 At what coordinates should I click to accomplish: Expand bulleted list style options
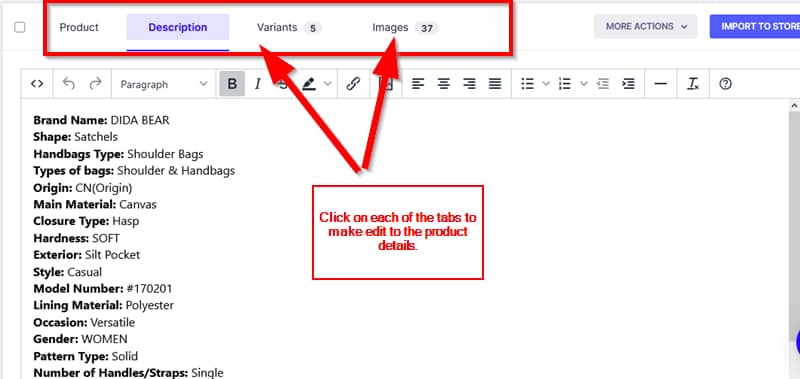pyautogui.click(x=545, y=84)
